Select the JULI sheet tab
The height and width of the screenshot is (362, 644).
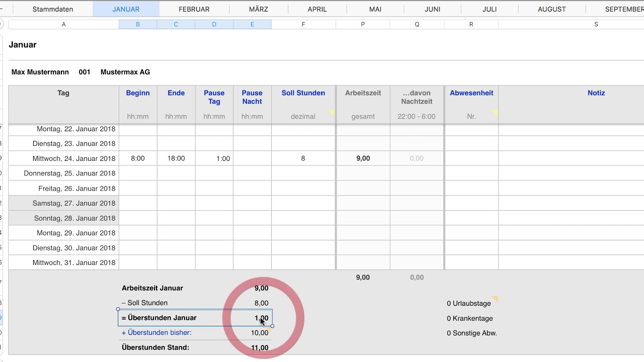point(490,9)
